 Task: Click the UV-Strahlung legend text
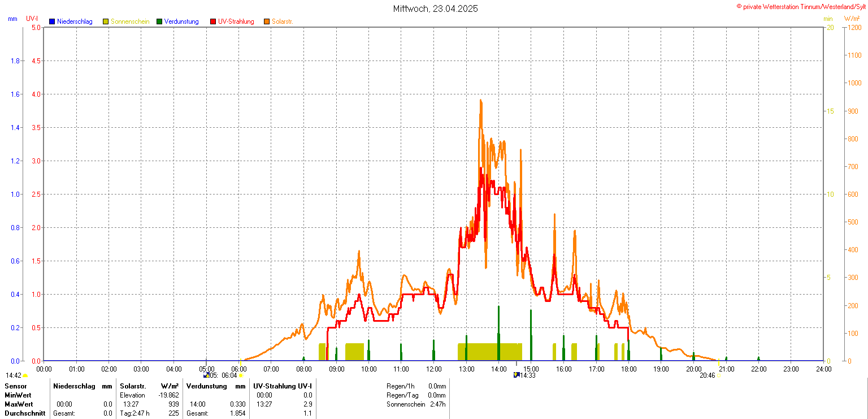[236, 21]
